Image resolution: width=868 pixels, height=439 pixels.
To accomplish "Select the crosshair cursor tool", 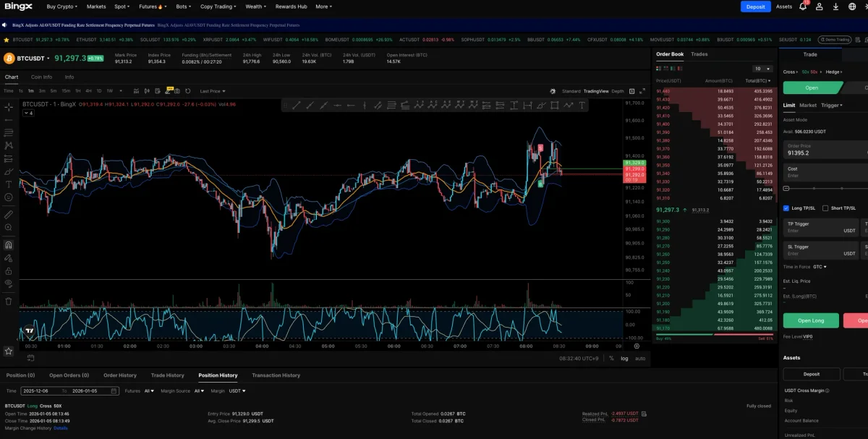I will pyautogui.click(x=9, y=106).
